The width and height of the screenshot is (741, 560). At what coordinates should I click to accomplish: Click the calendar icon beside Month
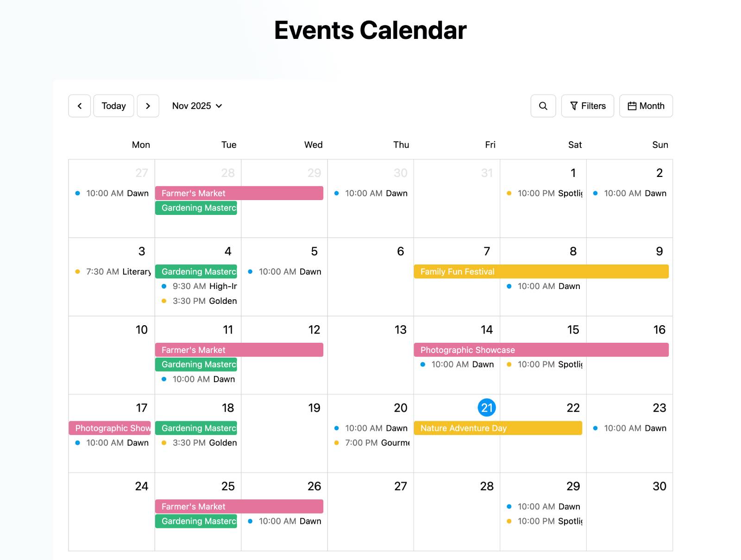(x=632, y=106)
